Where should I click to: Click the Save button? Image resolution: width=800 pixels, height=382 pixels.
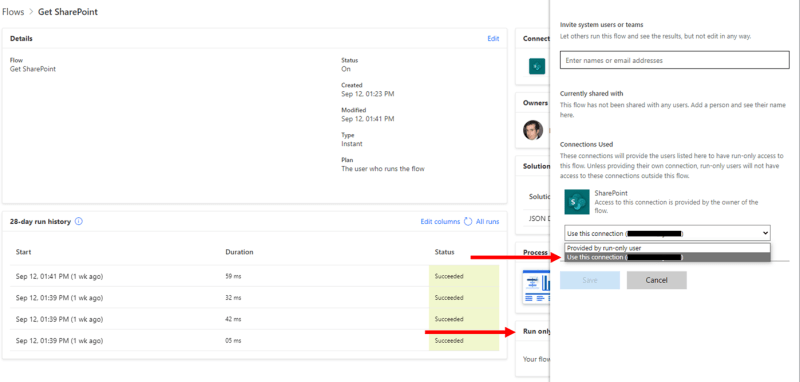point(590,280)
